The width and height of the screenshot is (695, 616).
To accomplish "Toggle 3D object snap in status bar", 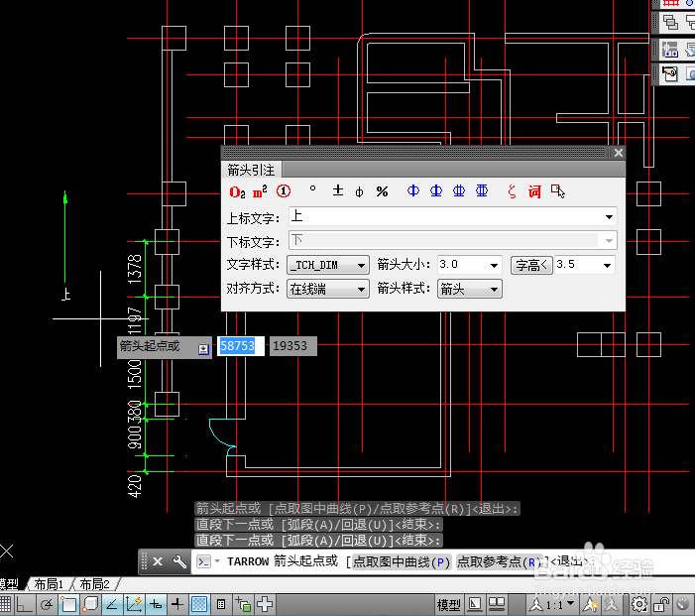I will [x=90, y=604].
